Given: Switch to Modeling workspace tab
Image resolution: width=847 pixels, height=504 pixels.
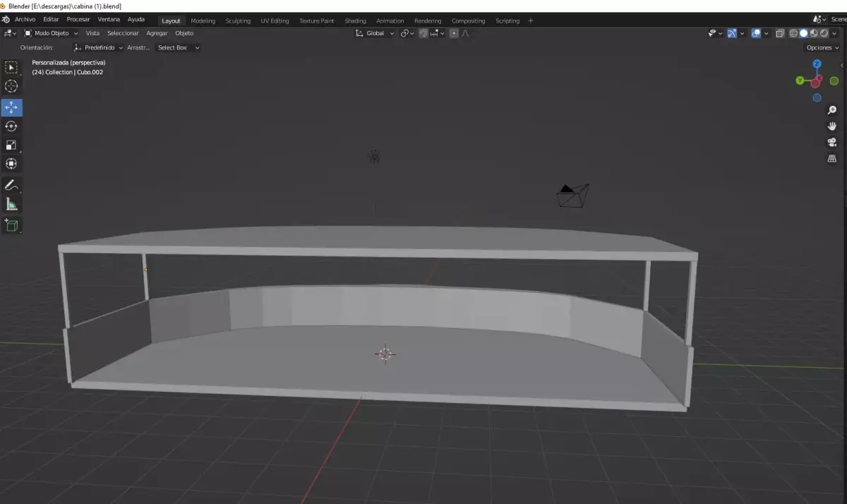Looking at the screenshot, I should click(x=203, y=20).
